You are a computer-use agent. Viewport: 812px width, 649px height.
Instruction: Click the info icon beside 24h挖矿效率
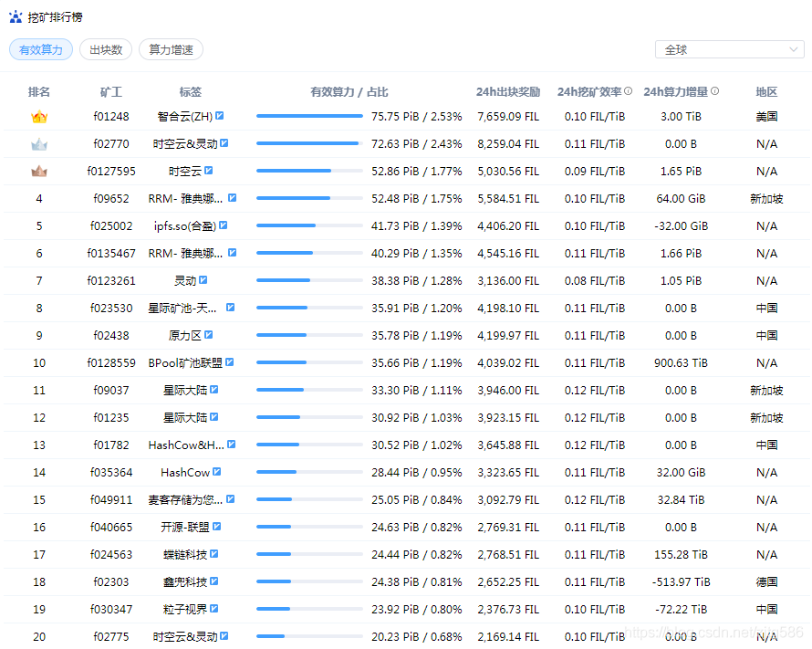[629, 91]
